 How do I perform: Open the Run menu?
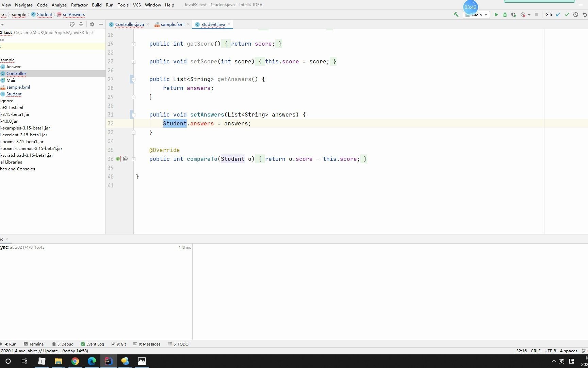tap(110, 5)
